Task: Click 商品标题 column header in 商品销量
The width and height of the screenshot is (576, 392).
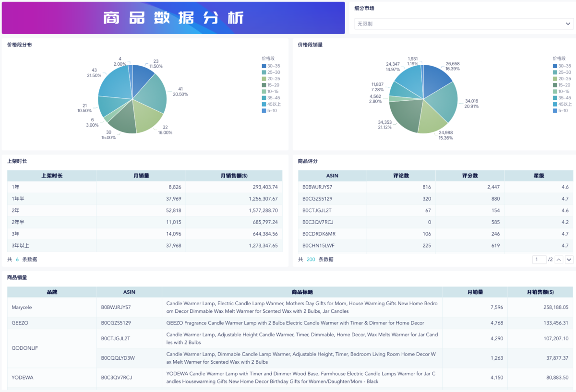Action: (302, 292)
